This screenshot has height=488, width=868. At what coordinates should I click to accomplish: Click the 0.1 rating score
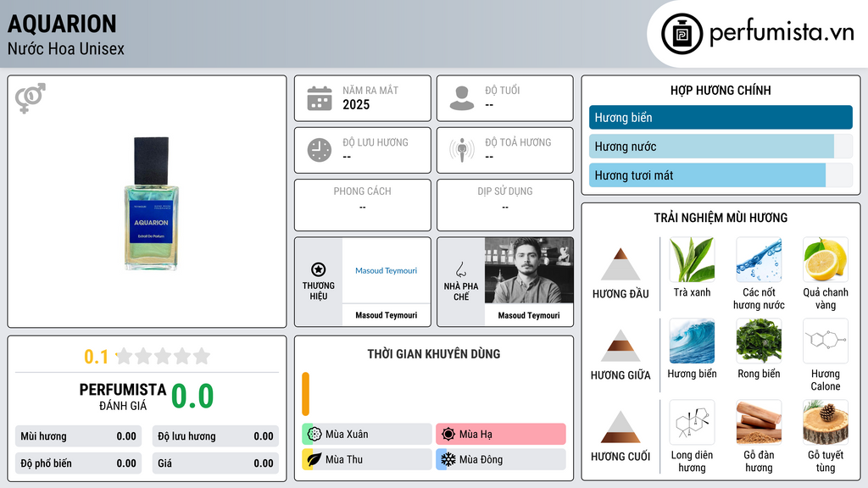pyautogui.click(x=96, y=357)
